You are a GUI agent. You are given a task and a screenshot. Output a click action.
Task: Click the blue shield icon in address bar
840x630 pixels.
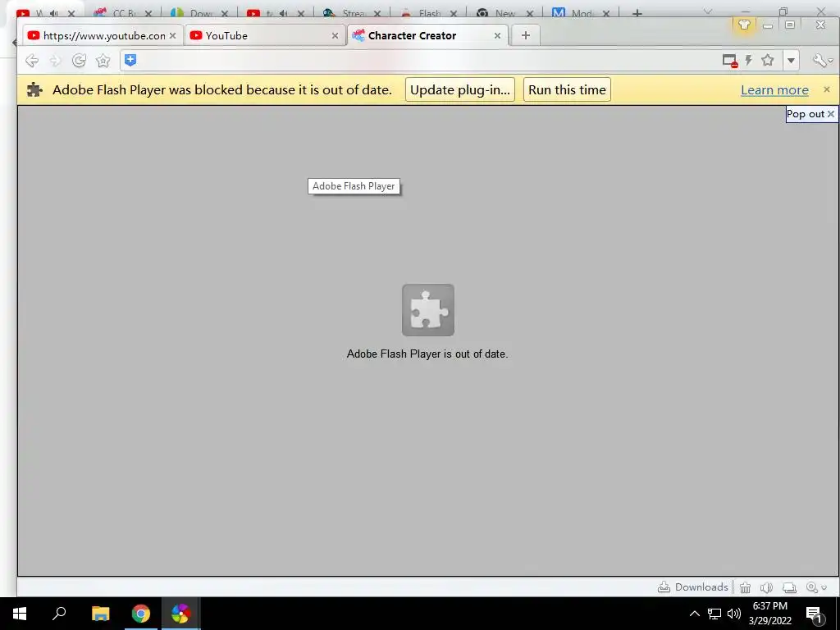[x=130, y=60]
